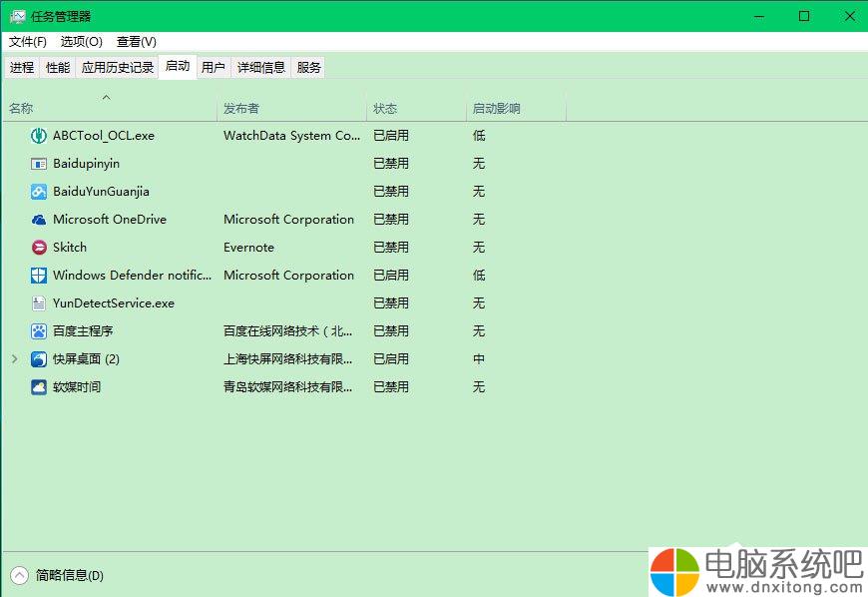This screenshot has width=868, height=597.
Task: Click the 简略信息(D) label
Action: pos(70,575)
